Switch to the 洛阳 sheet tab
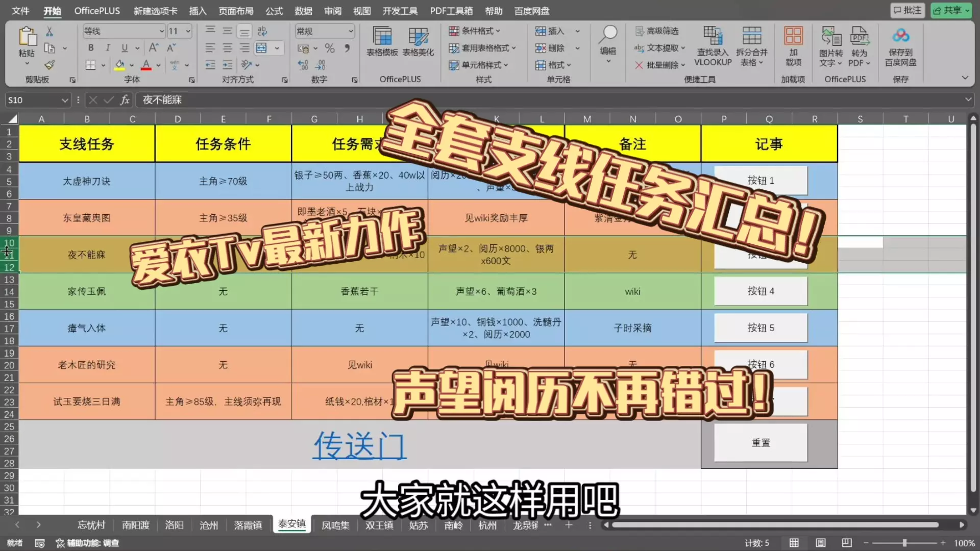 [174, 525]
